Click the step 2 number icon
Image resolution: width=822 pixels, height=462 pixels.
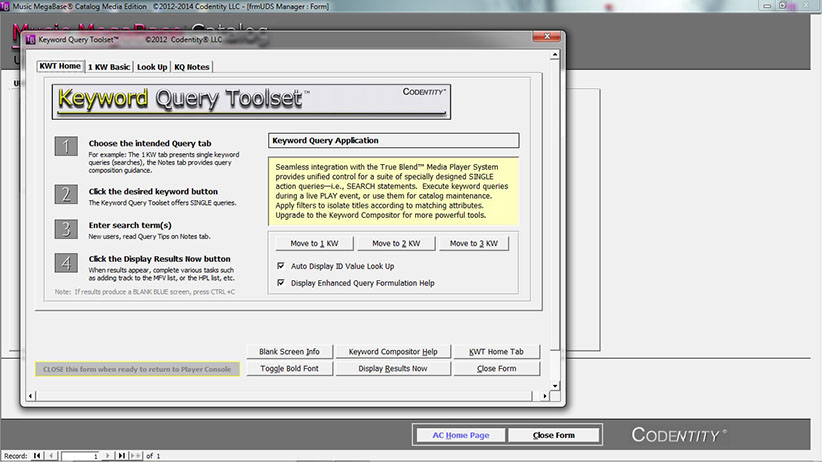pyautogui.click(x=66, y=194)
